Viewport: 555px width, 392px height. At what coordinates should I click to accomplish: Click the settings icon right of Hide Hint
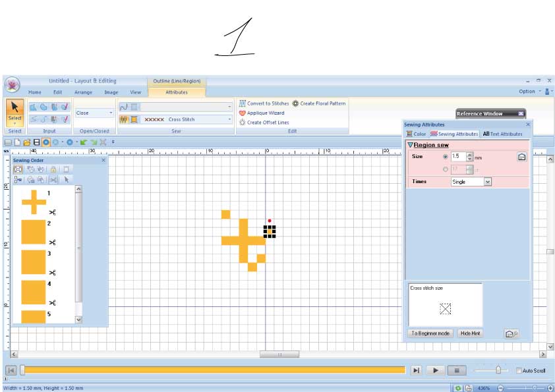click(511, 333)
